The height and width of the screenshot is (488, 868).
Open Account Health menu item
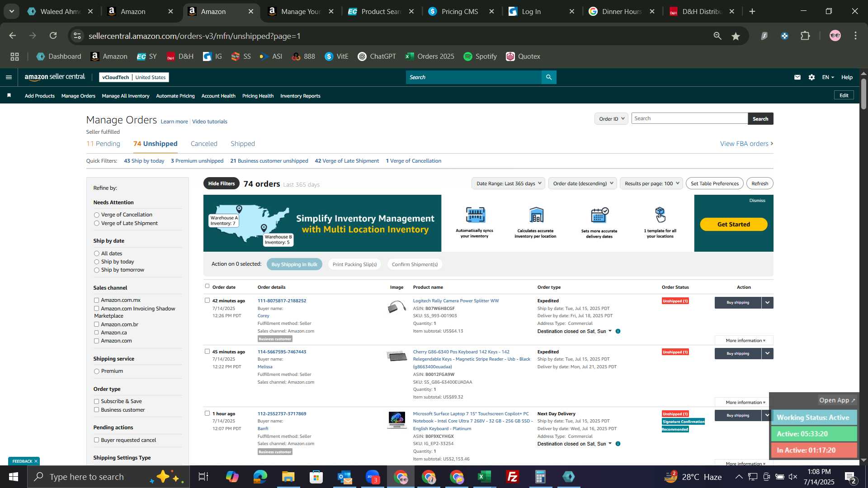click(218, 96)
